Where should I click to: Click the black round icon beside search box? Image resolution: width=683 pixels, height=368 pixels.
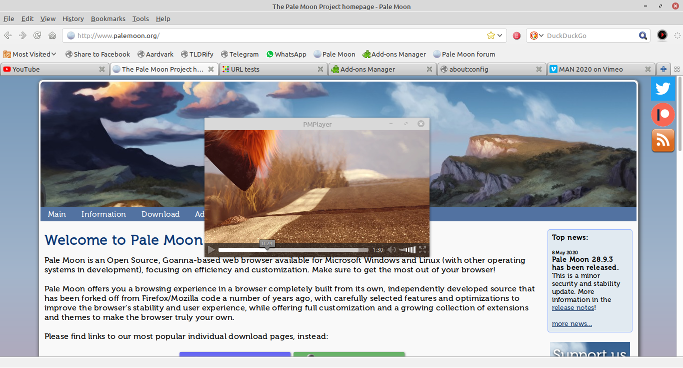[662, 35]
